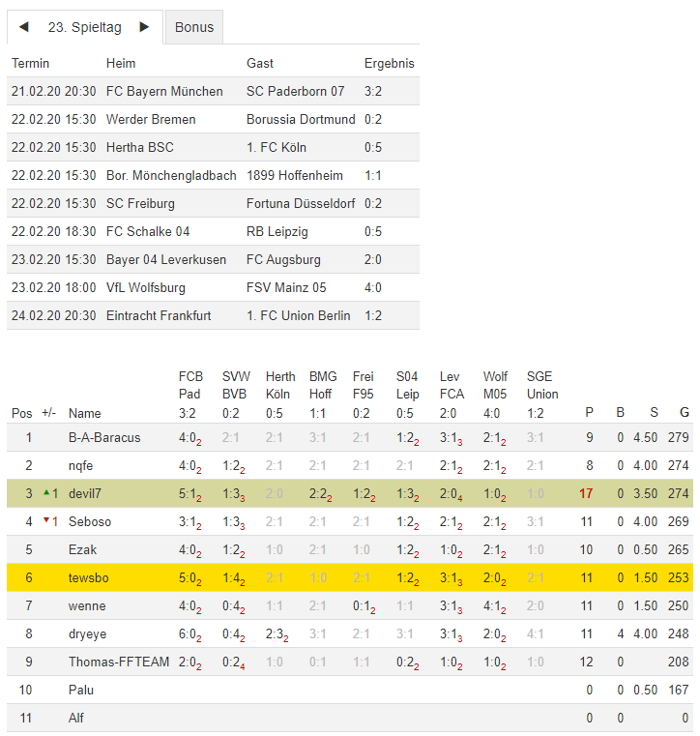
Task: Select the 23. Spieltag tab label
Action: click(84, 27)
